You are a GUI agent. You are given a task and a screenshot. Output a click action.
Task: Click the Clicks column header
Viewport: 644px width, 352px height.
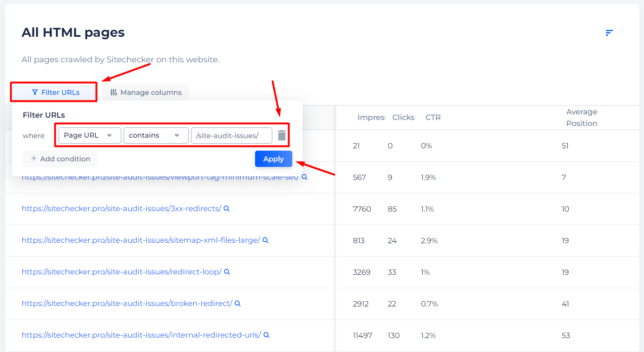tap(403, 118)
